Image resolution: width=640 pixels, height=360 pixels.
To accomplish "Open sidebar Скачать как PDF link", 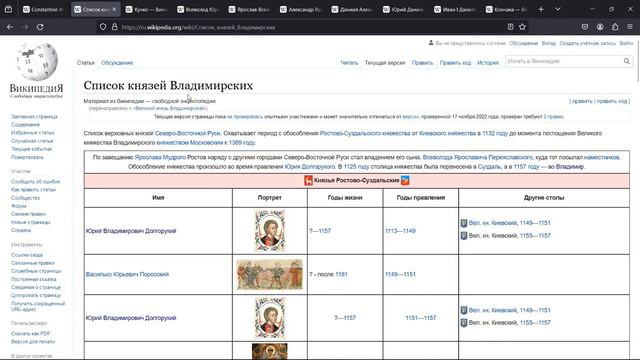I will [x=31, y=333].
